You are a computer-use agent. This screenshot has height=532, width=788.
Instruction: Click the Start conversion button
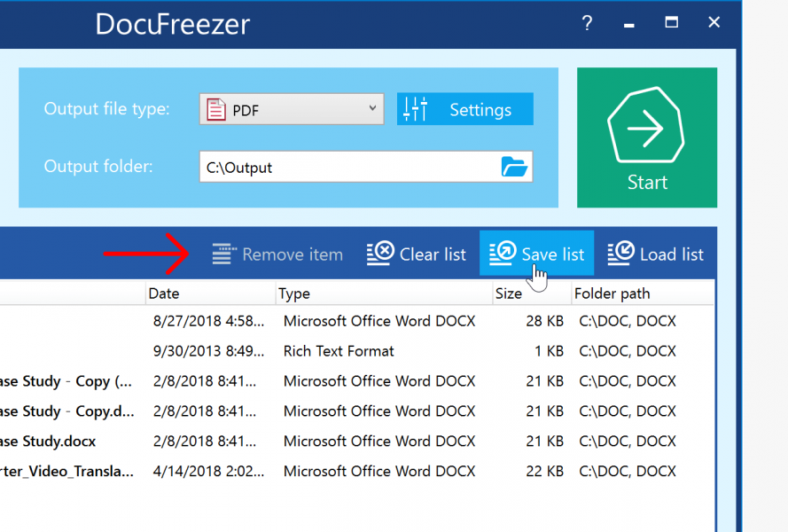[x=647, y=137]
